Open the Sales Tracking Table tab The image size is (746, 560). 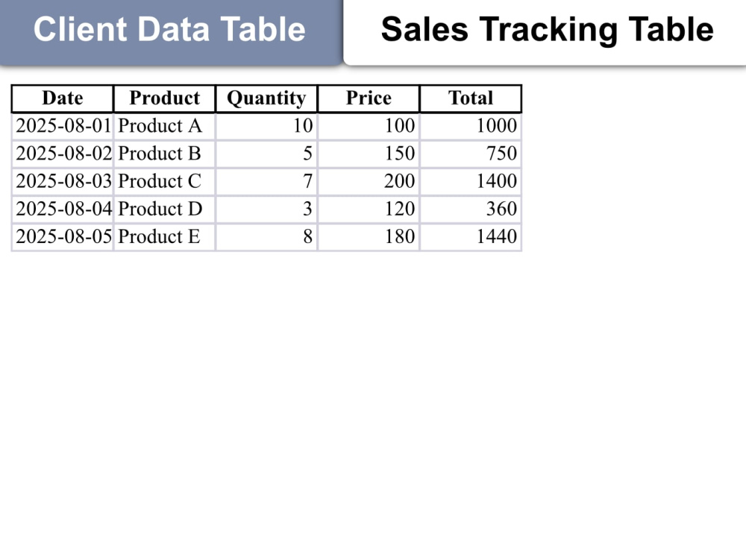[545, 31]
